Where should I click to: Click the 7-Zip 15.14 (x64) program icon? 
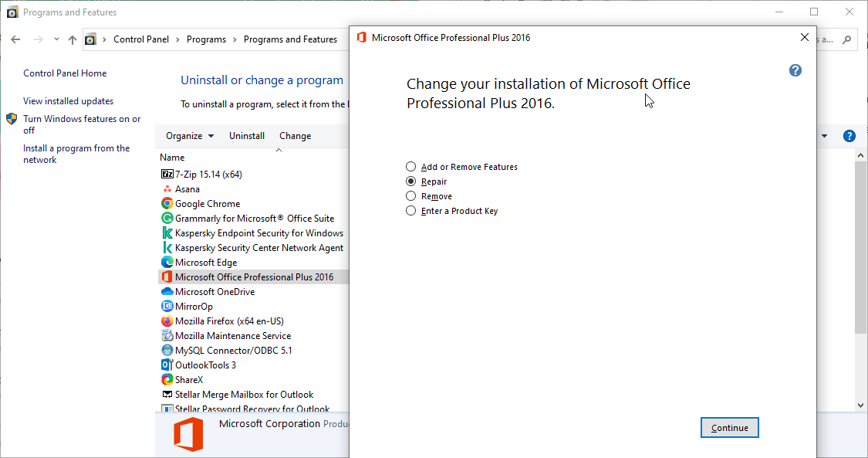click(x=167, y=174)
